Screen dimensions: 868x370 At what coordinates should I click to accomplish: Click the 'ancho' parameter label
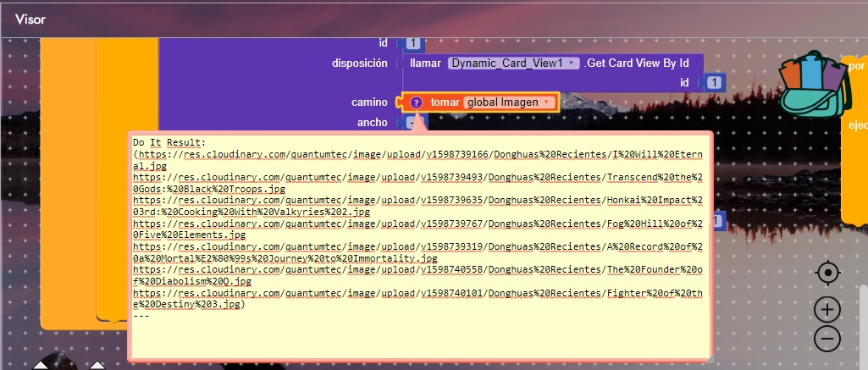[x=372, y=122]
